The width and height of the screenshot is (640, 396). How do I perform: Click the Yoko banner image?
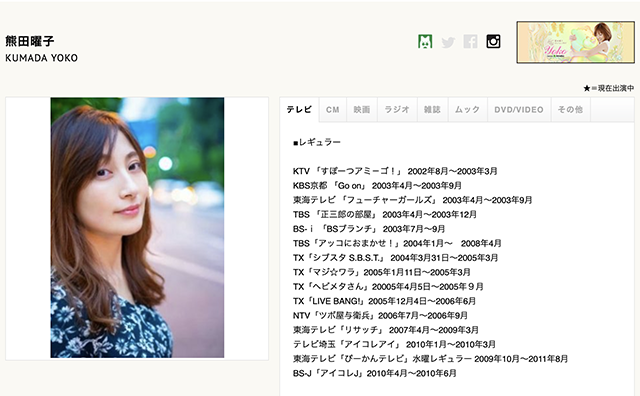tap(576, 42)
